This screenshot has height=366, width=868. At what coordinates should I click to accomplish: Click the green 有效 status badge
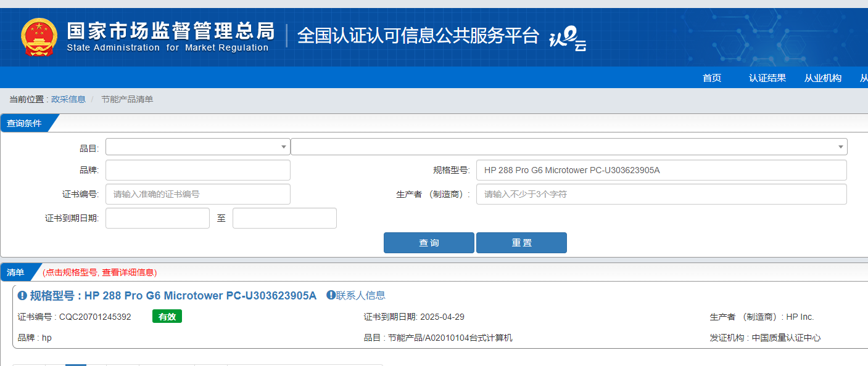(x=167, y=316)
